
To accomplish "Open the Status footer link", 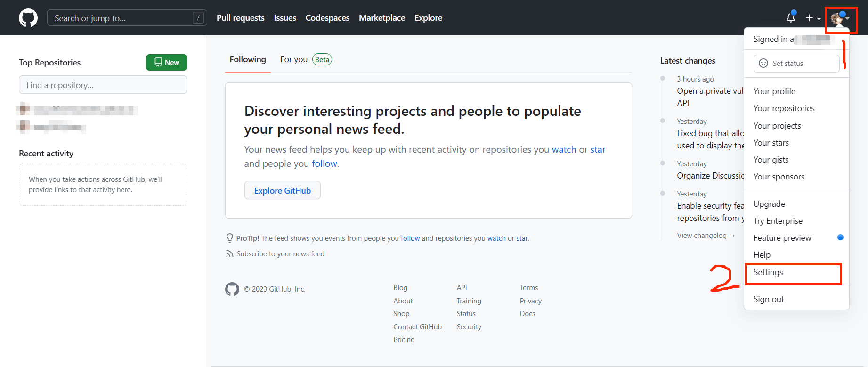I will [x=466, y=314].
